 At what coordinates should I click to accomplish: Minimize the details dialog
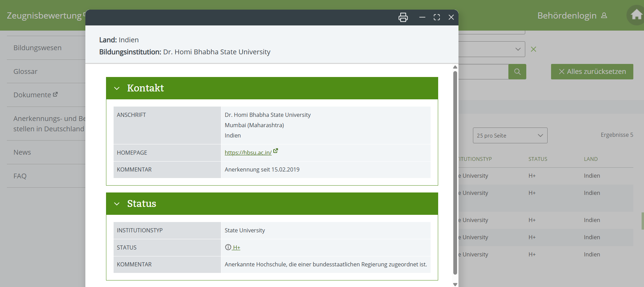point(422,17)
